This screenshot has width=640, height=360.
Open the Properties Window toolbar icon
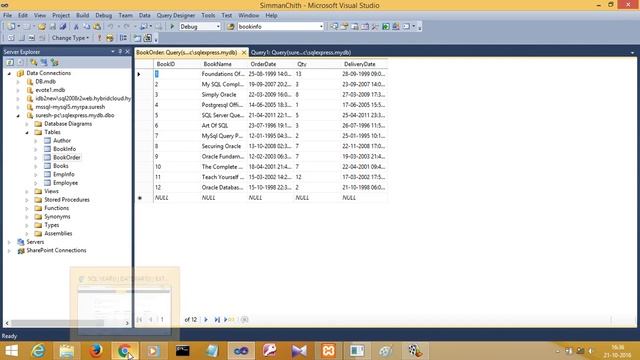[x=344, y=27]
